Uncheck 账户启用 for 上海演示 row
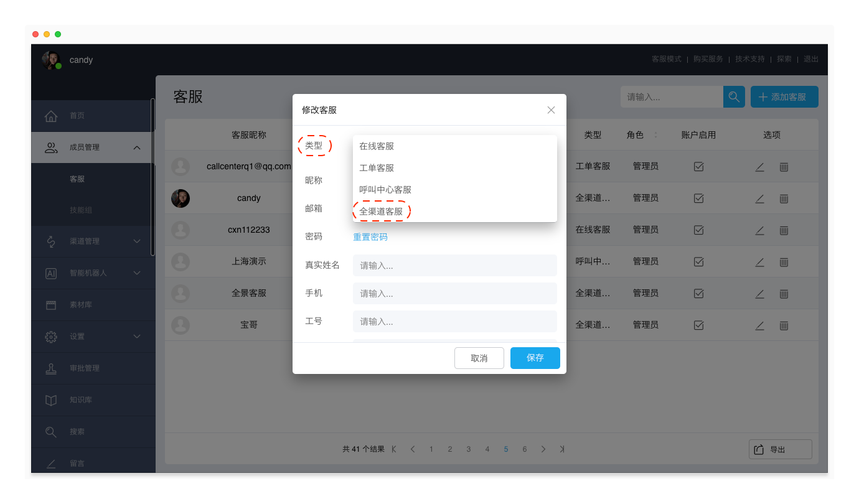Image resolution: width=859 pixels, height=504 pixels. pos(698,262)
